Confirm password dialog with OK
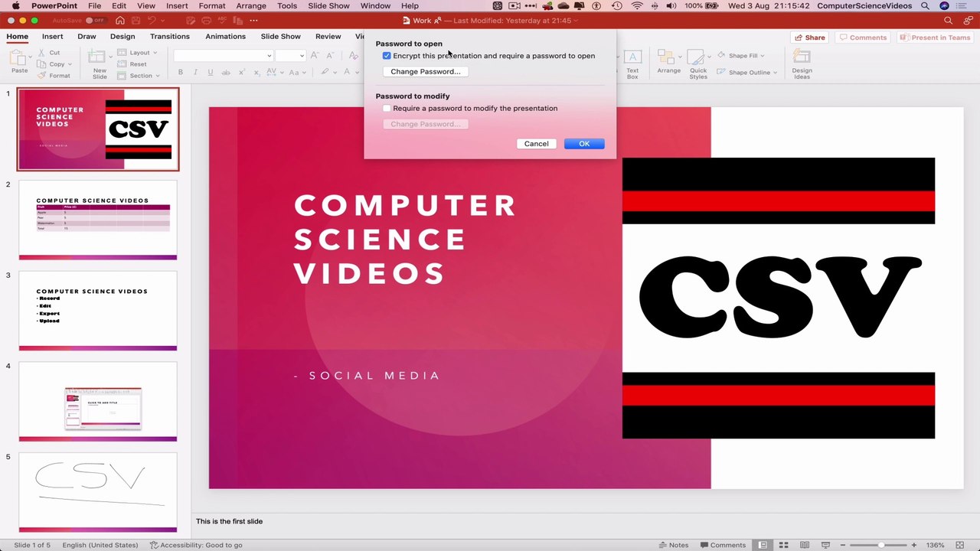 (x=584, y=144)
